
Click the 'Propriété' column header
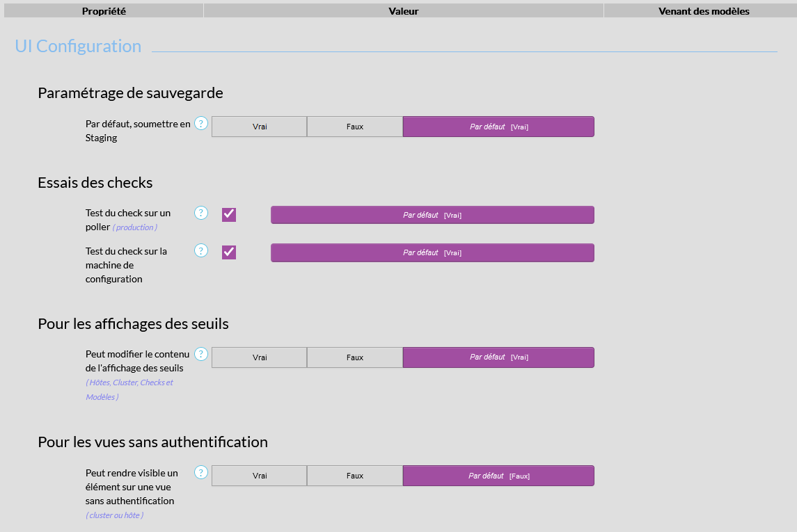(104, 11)
